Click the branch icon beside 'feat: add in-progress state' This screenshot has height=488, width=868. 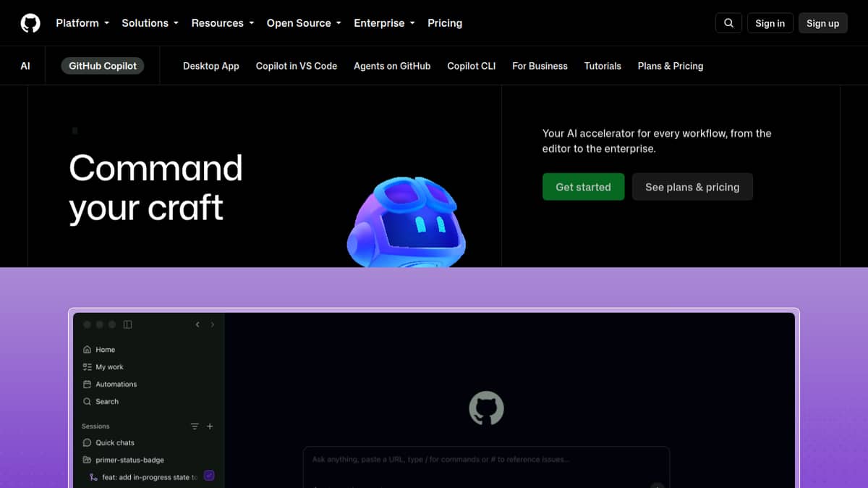click(x=93, y=477)
